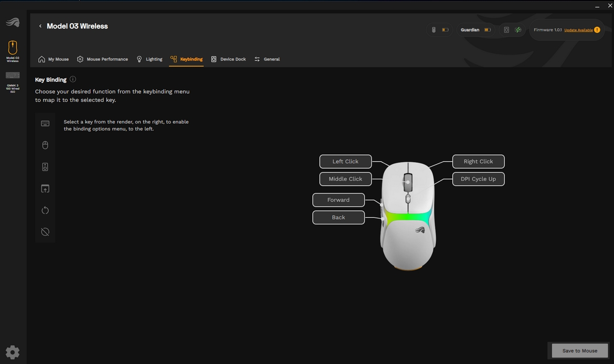Select the Back key label
The height and width of the screenshot is (364, 614).
[x=338, y=217]
